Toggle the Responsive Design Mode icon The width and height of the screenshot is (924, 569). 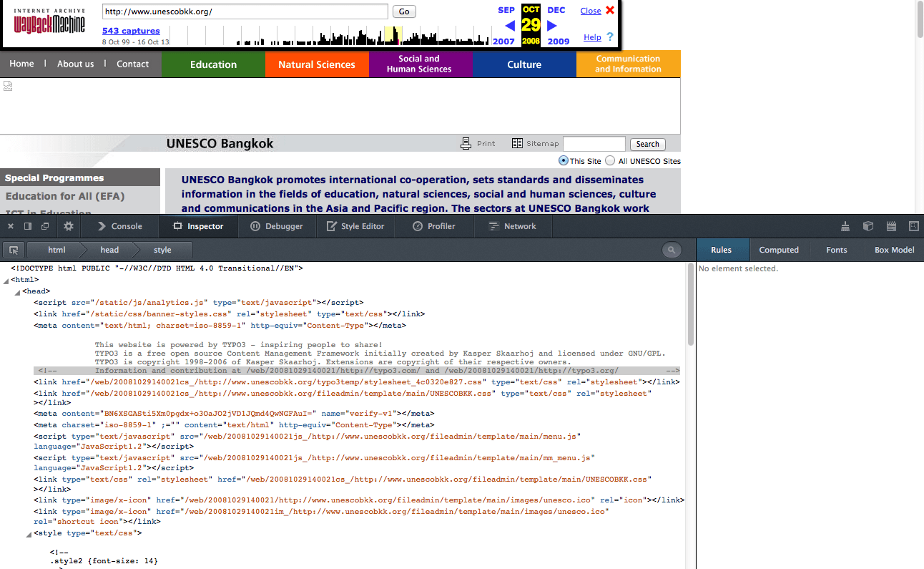pos(913,226)
